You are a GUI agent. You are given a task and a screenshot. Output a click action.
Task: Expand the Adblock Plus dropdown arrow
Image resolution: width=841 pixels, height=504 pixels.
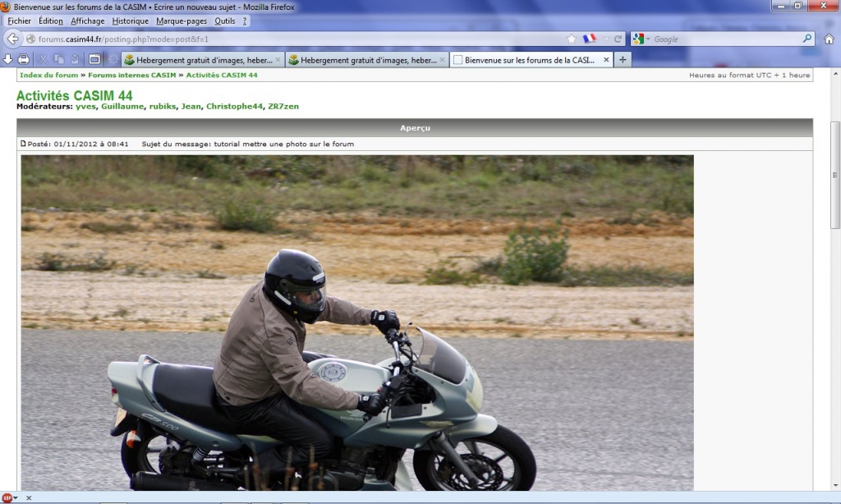[x=16, y=497]
